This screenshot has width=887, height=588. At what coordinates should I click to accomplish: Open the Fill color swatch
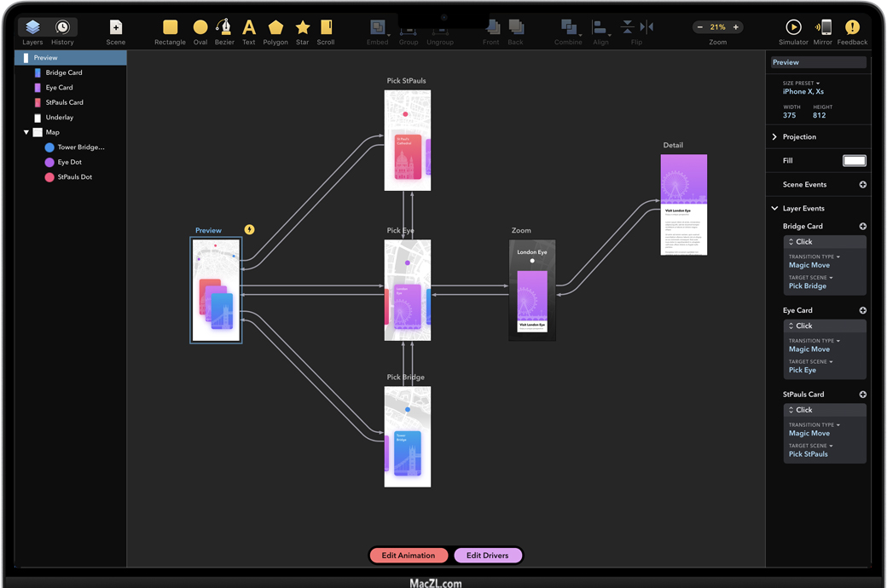coord(854,160)
